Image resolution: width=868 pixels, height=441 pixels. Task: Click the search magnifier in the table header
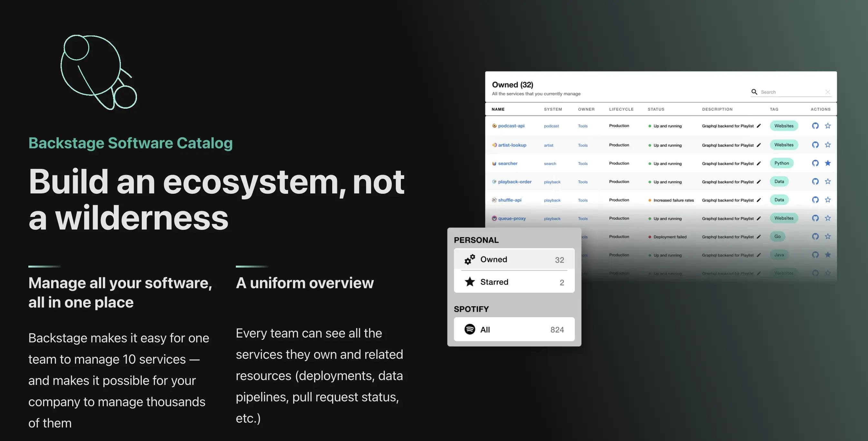click(755, 92)
